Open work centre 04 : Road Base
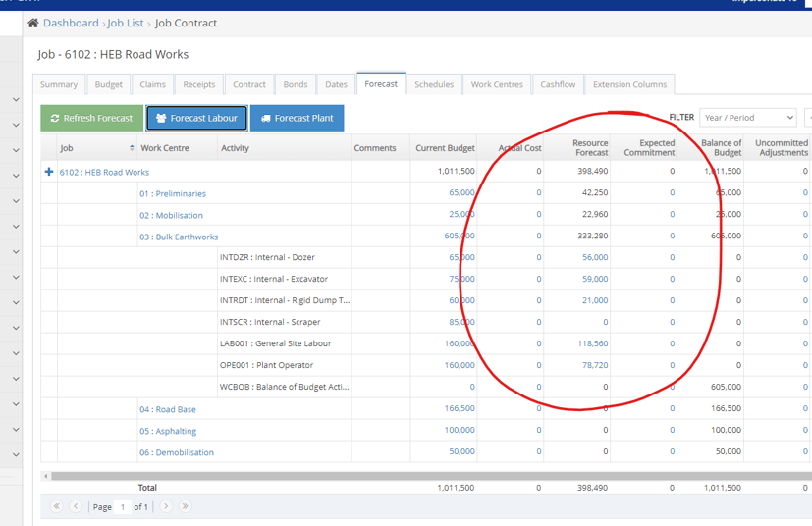This screenshot has width=812, height=526. point(167,409)
